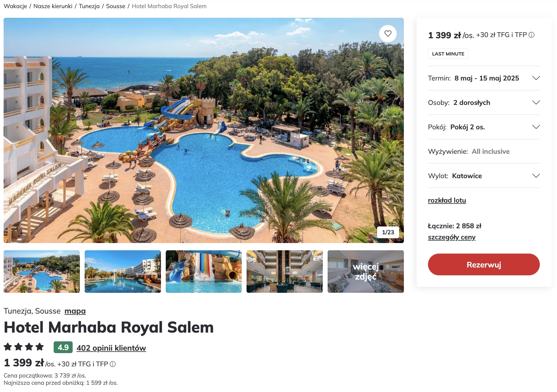Add hotel to favorites with heart icon

[x=388, y=33]
